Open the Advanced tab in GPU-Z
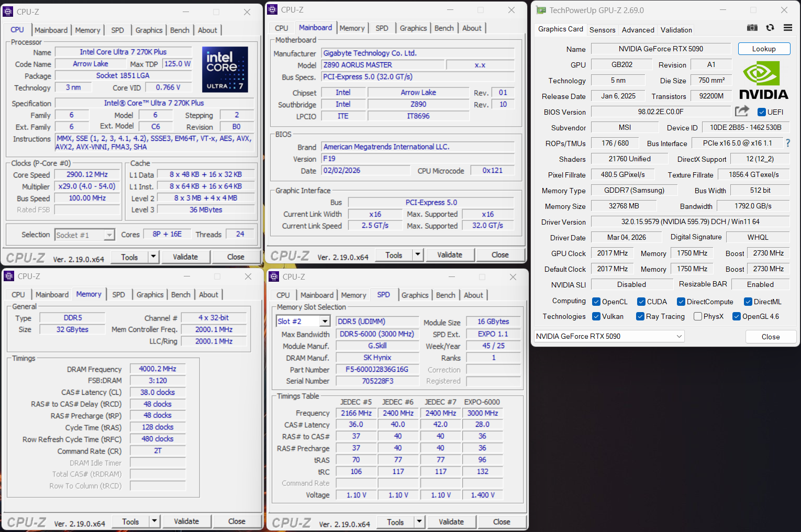This screenshot has height=532, width=801. tap(638, 30)
